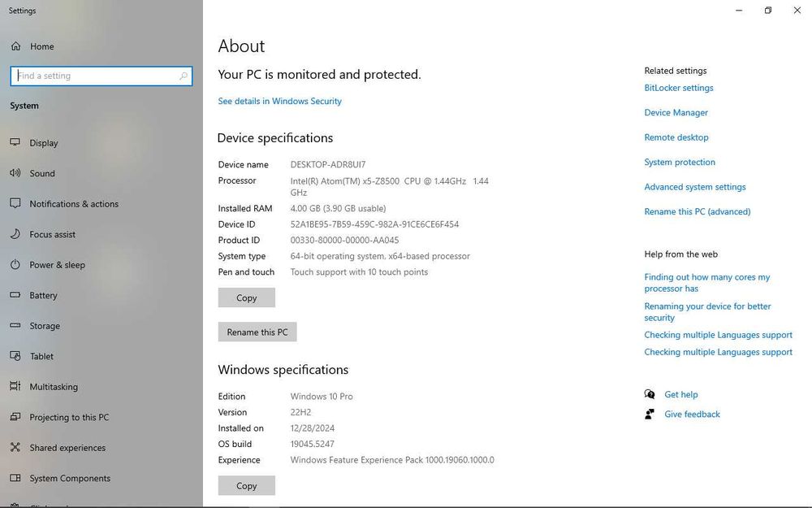Viewport: 812px width, 508px height.
Task: Open Advanced system settings
Action: pyautogui.click(x=695, y=187)
